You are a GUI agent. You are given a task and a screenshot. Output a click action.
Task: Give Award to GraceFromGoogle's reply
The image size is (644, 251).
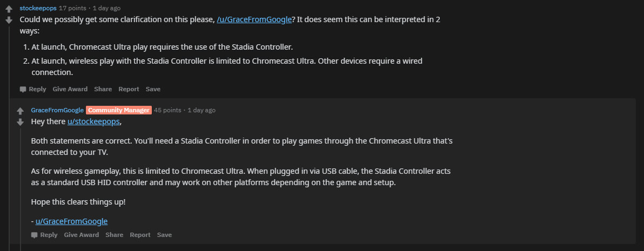(82, 235)
